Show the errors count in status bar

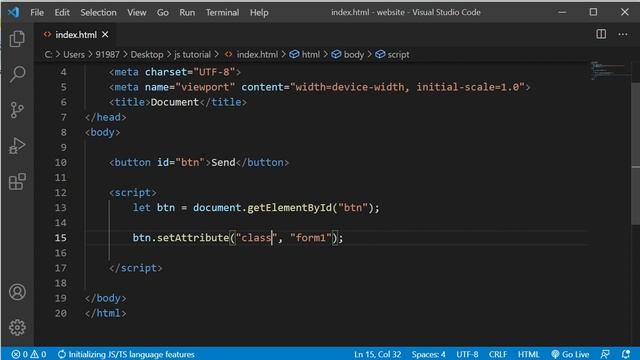tap(20, 354)
